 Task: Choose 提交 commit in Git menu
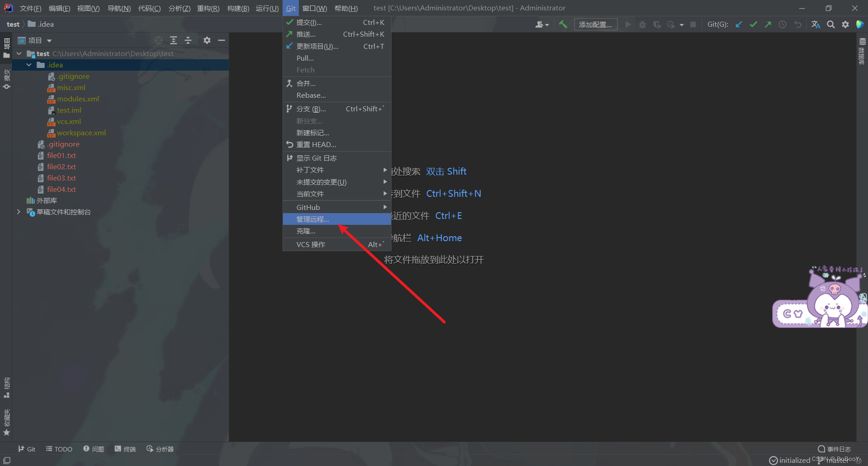[337, 22]
